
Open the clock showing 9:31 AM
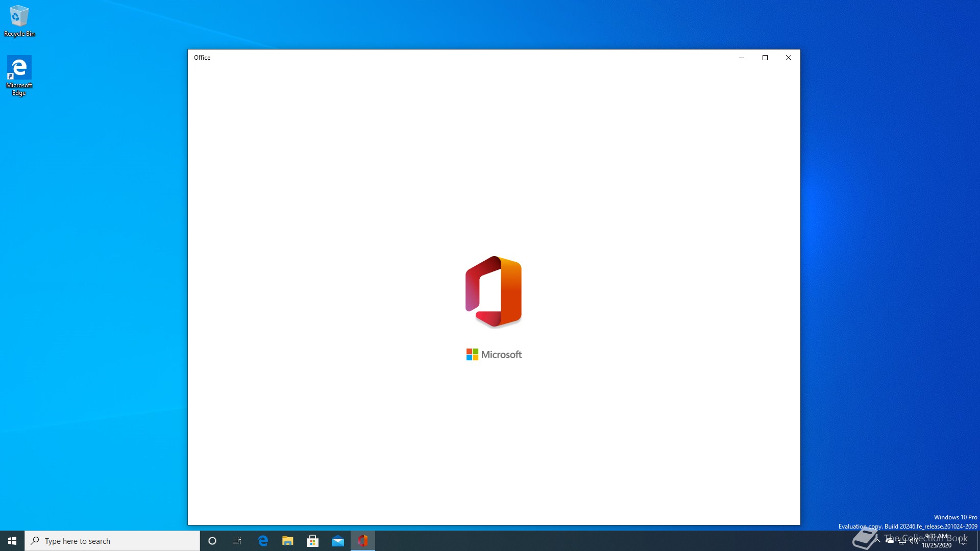(x=937, y=541)
